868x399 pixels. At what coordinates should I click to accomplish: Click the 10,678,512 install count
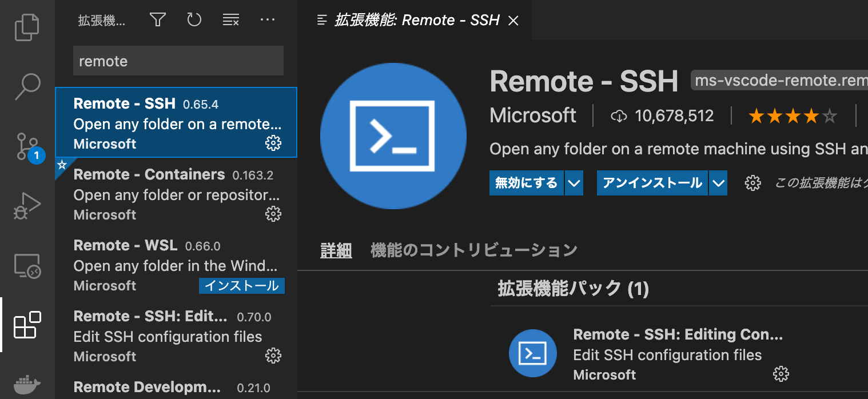(675, 117)
